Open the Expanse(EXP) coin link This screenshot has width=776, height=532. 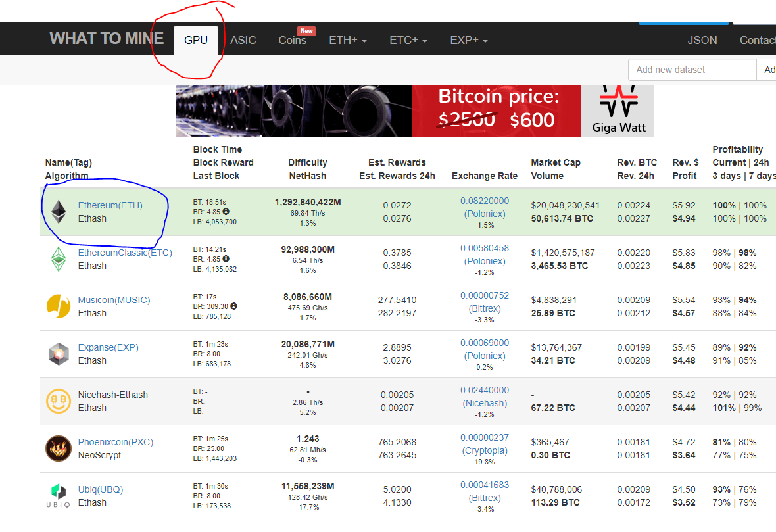[109, 347]
